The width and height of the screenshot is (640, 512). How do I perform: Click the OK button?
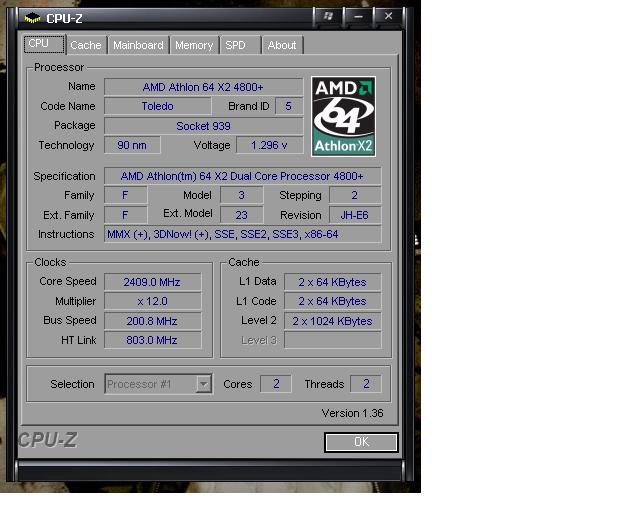(361, 442)
